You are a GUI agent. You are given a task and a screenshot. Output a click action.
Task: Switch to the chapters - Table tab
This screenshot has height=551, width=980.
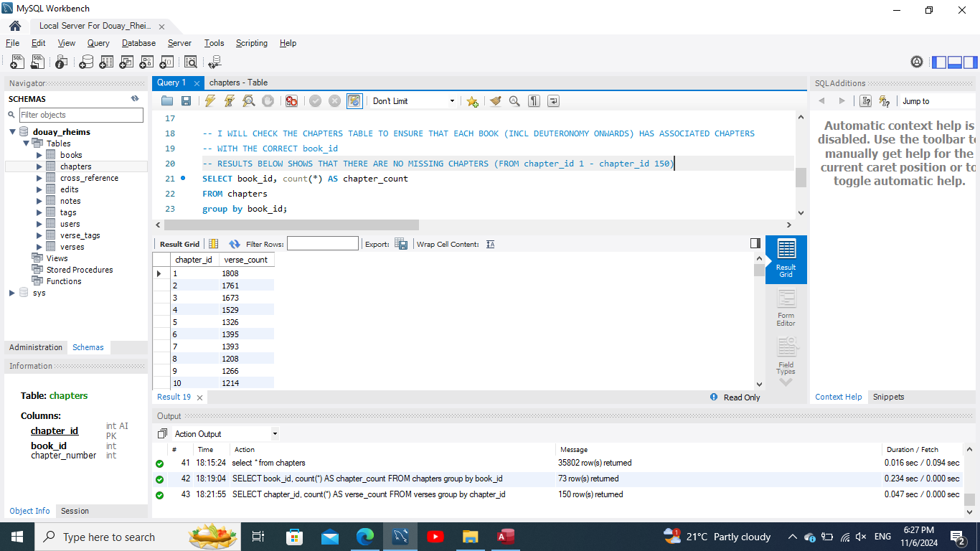(238, 83)
